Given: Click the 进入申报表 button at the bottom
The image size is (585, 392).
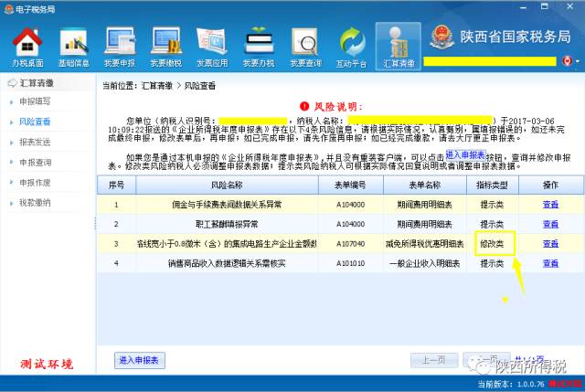Looking at the screenshot, I should click(140, 360).
